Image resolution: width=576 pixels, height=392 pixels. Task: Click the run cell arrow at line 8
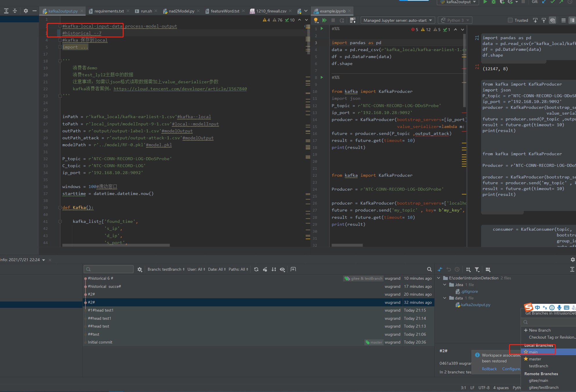point(322,77)
